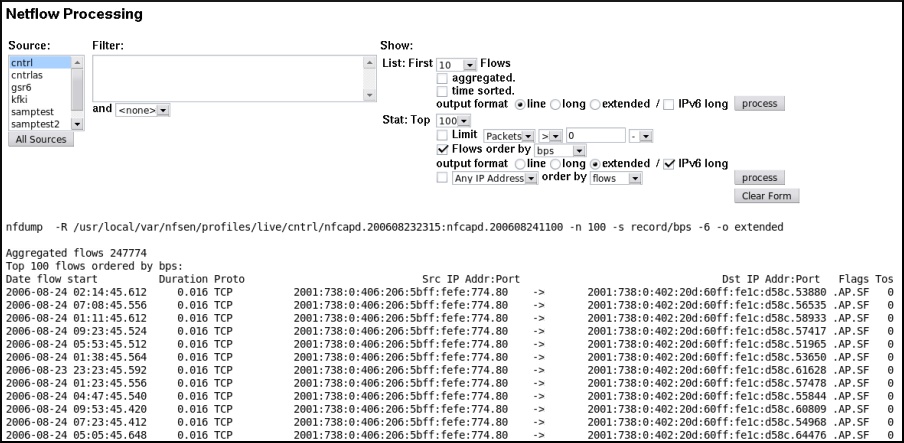Enable the Limit checkbox
Screen dimensions: 904x443
[443, 135]
